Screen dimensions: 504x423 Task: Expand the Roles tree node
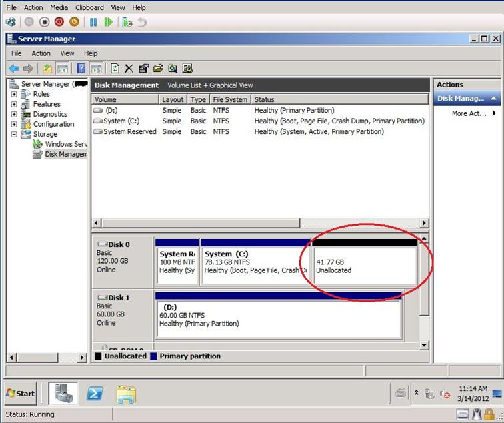click(14, 95)
